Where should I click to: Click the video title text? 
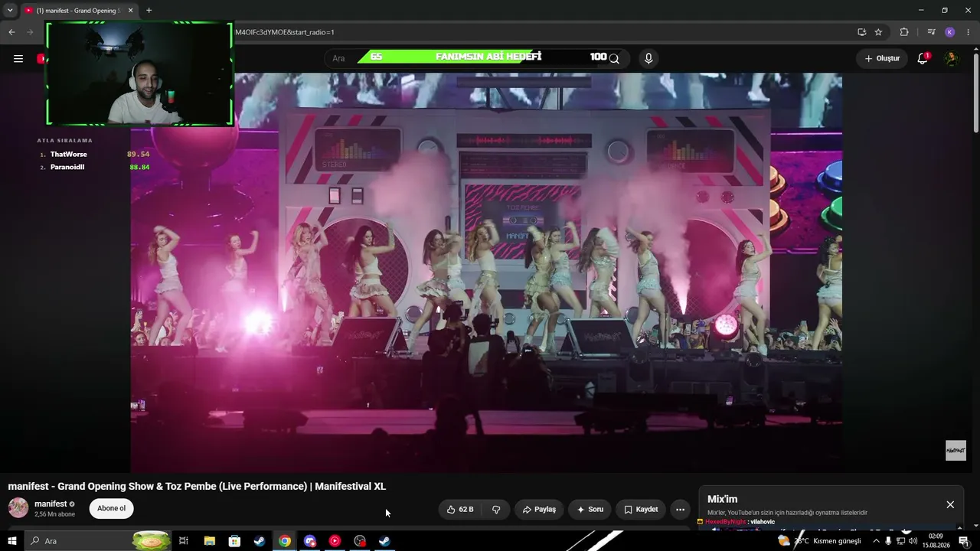[x=197, y=487]
